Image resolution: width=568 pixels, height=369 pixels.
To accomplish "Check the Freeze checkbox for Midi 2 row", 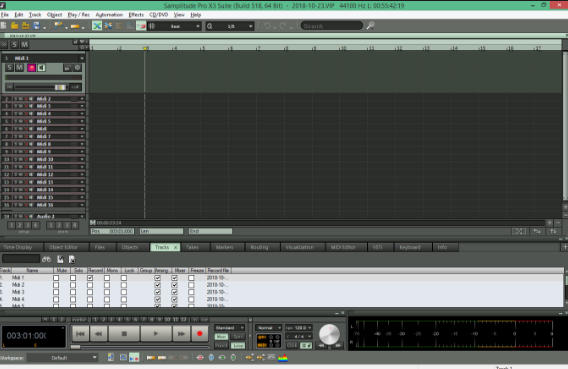I will [x=191, y=285].
